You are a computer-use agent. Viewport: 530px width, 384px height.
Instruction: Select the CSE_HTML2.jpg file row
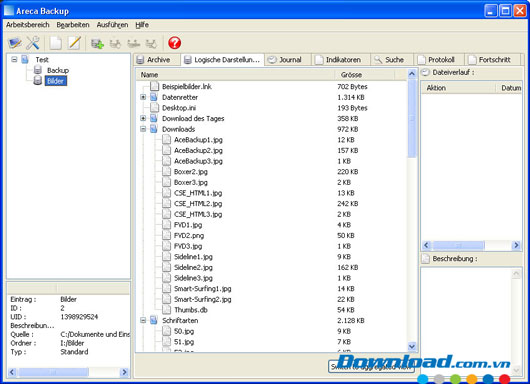[x=198, y=203]
